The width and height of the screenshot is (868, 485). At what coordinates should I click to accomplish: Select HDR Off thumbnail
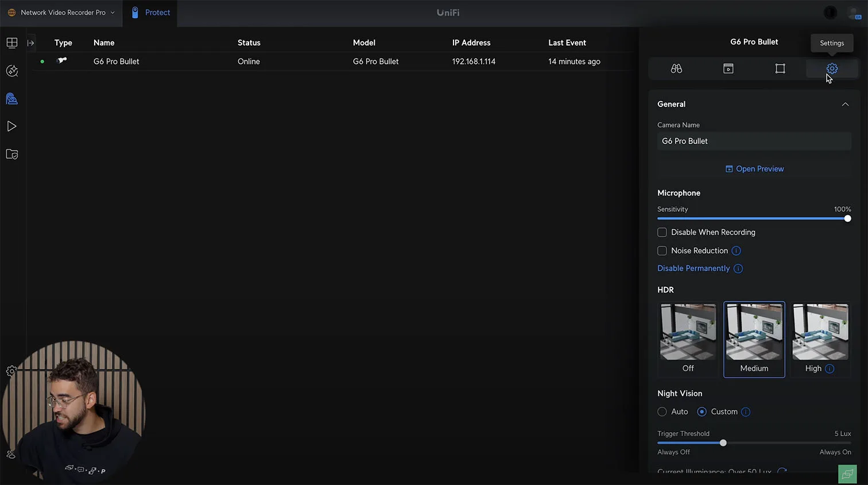click(688, 340)
